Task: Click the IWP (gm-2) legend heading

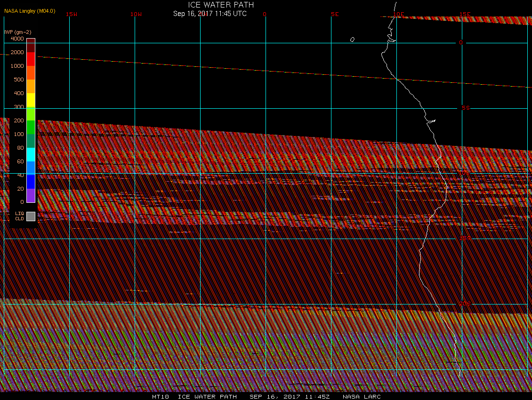Action: (x=18, y=32)
